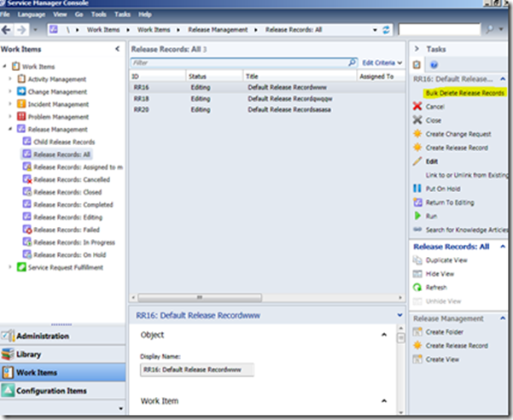This screenshot has height=420, width=513.
Task: Click the Return To Editing icon
Action: pos(417,202)
